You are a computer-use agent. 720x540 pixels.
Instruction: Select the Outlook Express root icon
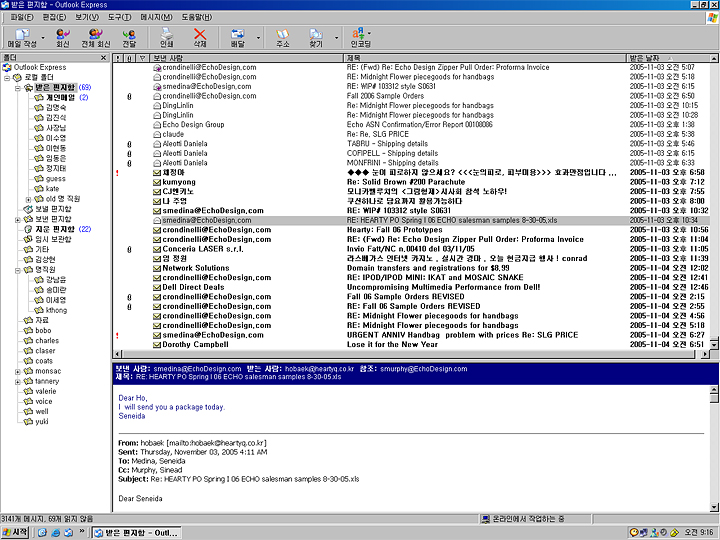[7, 68]
